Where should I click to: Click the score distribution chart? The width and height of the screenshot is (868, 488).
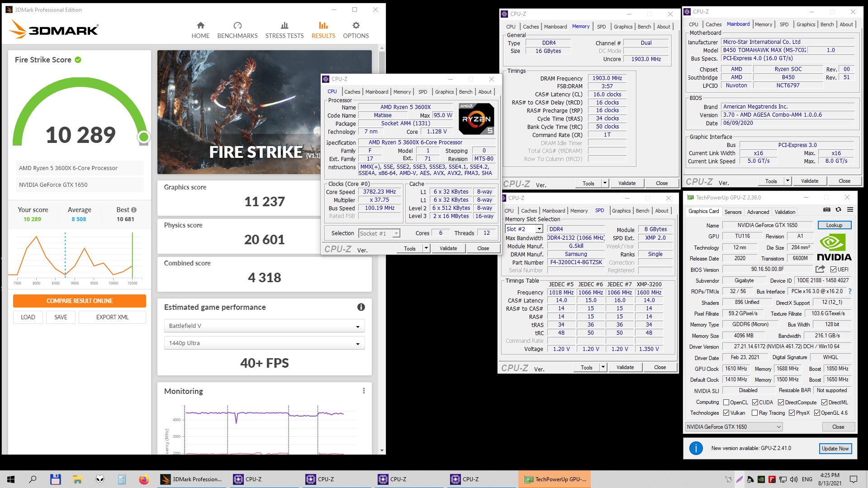click(x=75, y=258)
